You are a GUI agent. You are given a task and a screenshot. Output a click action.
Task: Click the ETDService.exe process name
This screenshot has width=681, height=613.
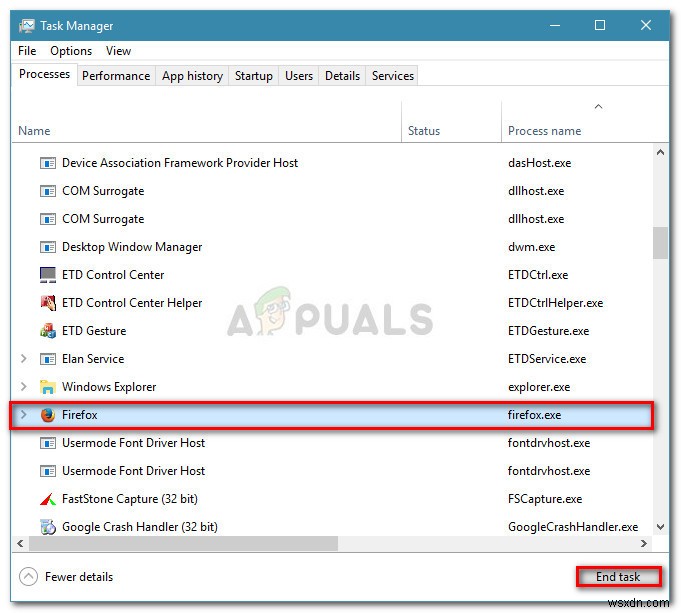(547, 359)
